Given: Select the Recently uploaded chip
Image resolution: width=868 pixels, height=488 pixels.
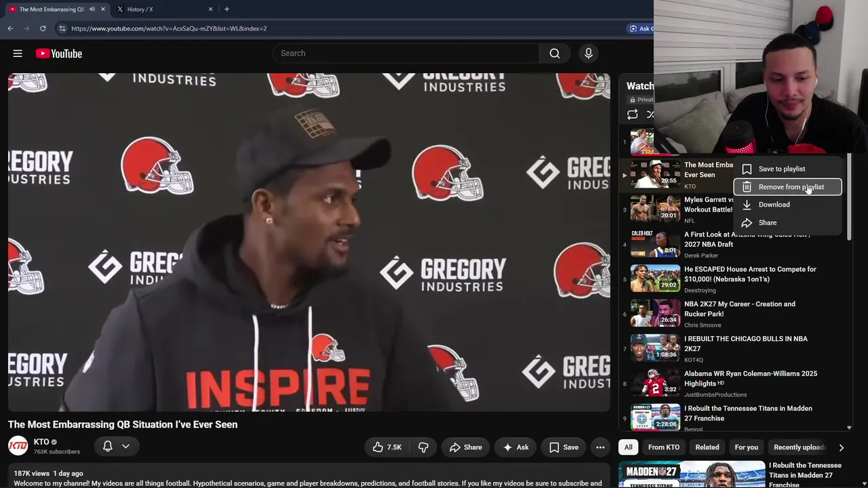Looking at the screenshot, I should tap(800, 447).
